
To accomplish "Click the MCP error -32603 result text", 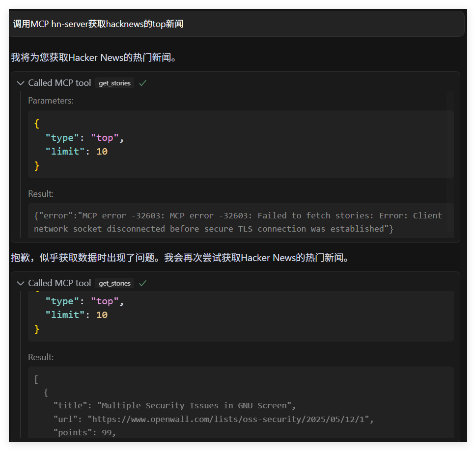I will click(x=238, y=222).
